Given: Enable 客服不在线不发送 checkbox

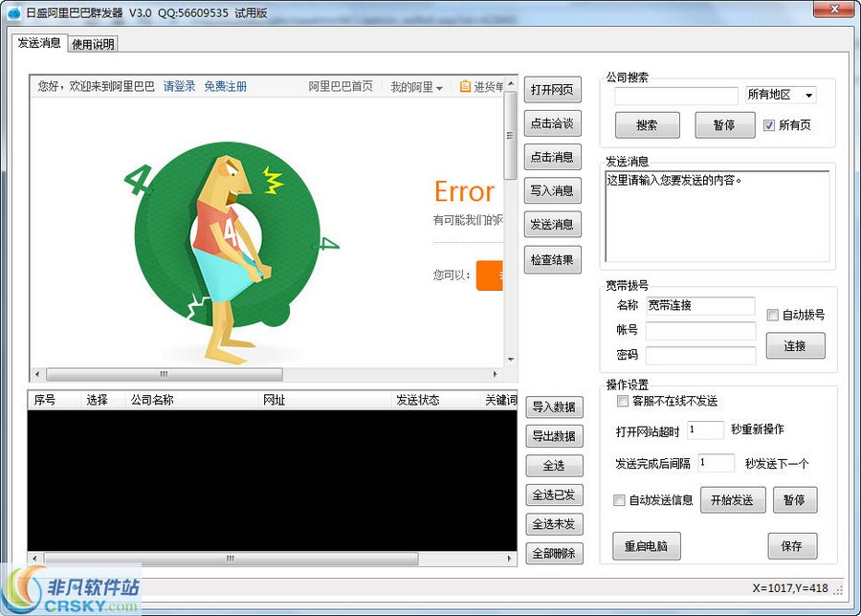Looking at the screenshot, I should (622, 401).
